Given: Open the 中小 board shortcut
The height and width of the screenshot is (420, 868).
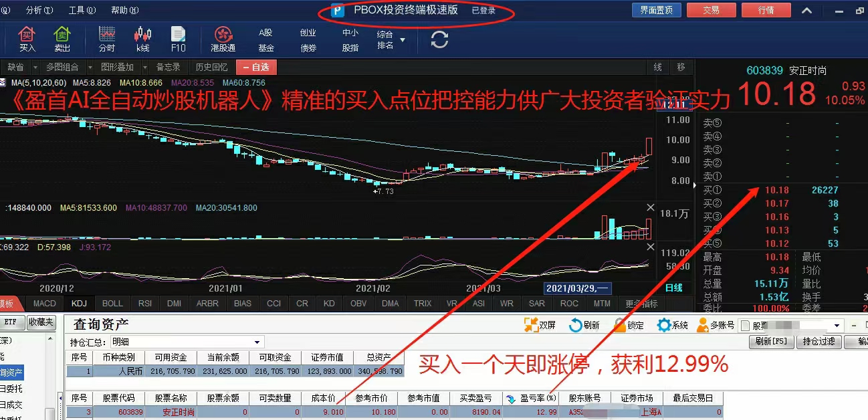Looking at the screenshot, I should point(350,32).
